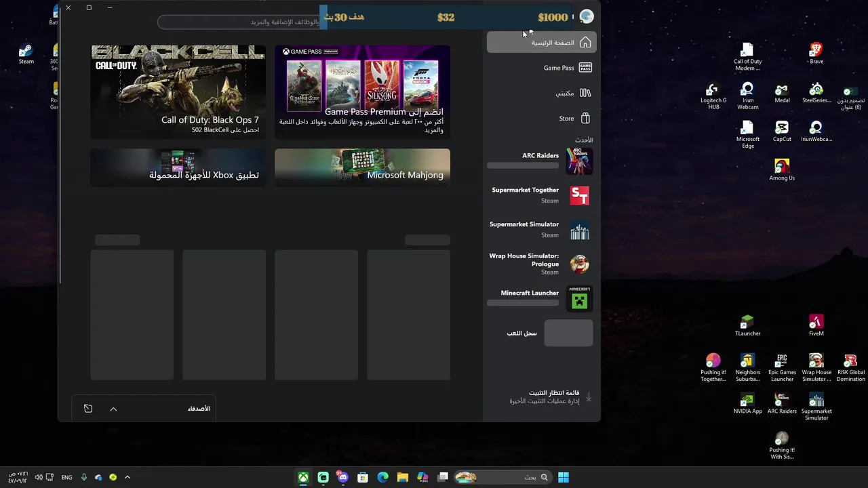This screenshot has width=868, height=488.
Task: Click the Xbox search field
Action: (239, 22)
